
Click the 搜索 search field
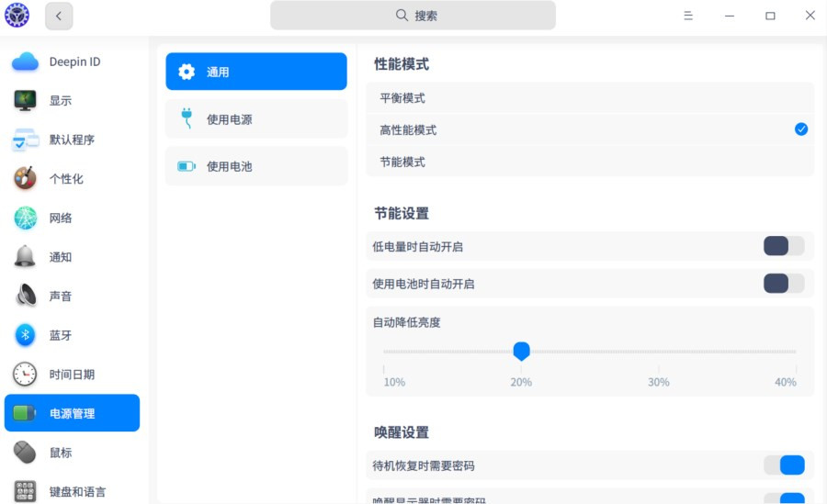point(413,16)
